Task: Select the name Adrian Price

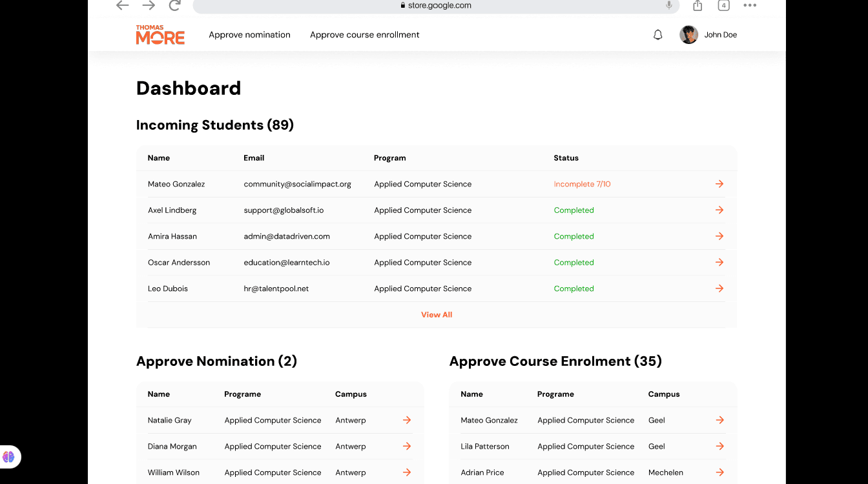Action: [482, 472]
